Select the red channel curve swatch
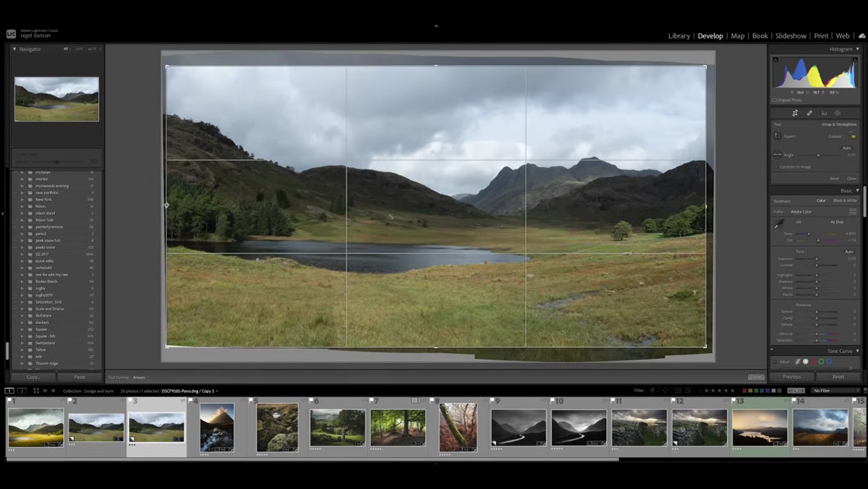 tap(813, 362)
